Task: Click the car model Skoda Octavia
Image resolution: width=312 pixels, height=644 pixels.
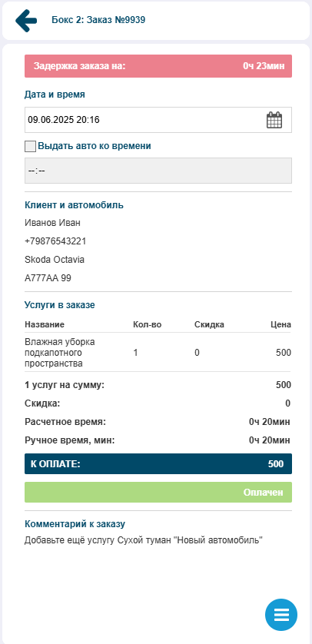Action: click(x=55, y=260)
